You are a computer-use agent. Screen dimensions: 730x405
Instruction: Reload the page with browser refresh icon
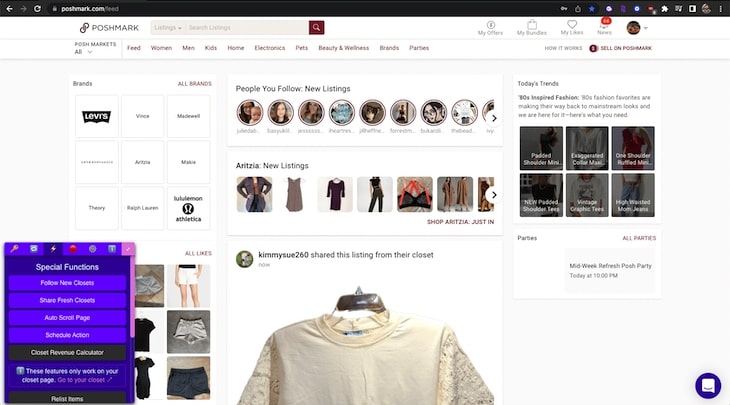point(37,9)
